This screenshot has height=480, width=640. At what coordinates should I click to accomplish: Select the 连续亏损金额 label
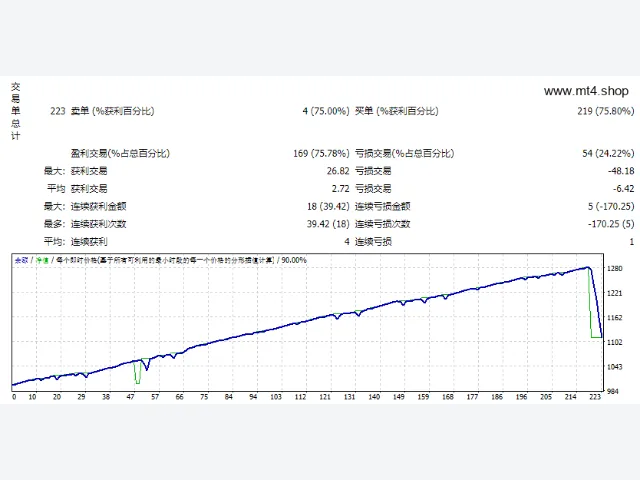coord(382,207)
